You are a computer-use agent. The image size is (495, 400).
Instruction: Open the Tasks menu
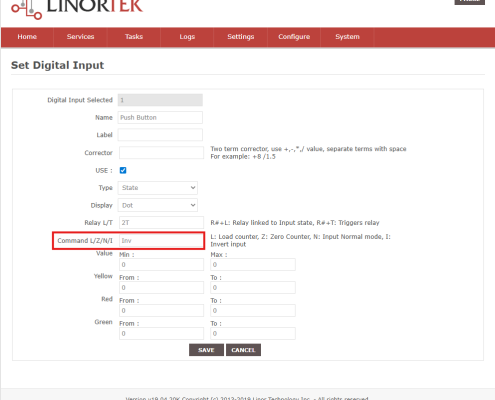[134, 37]
